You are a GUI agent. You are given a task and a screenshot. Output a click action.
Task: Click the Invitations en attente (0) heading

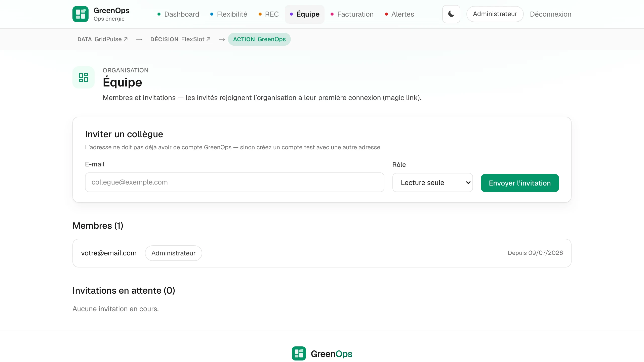124,291
